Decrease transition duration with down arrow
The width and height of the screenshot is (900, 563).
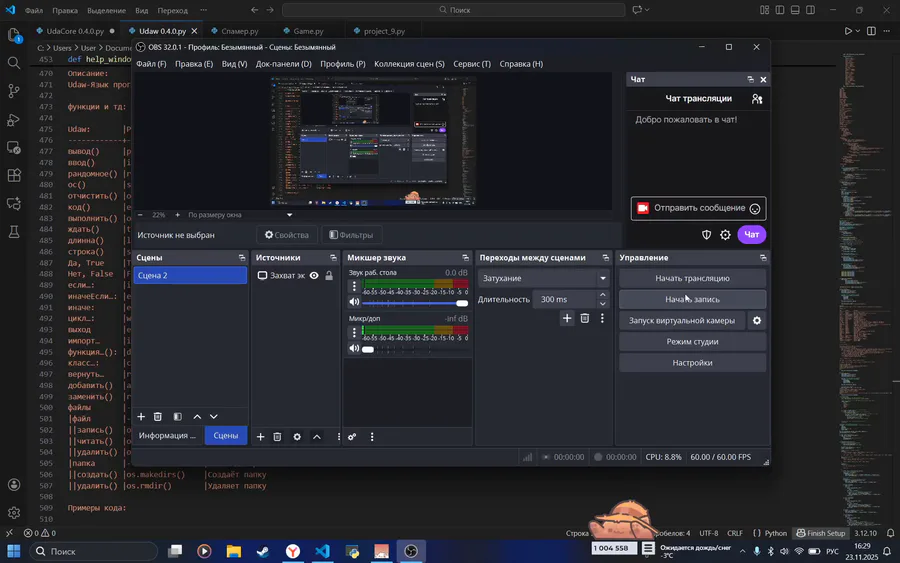click(603, 304)
